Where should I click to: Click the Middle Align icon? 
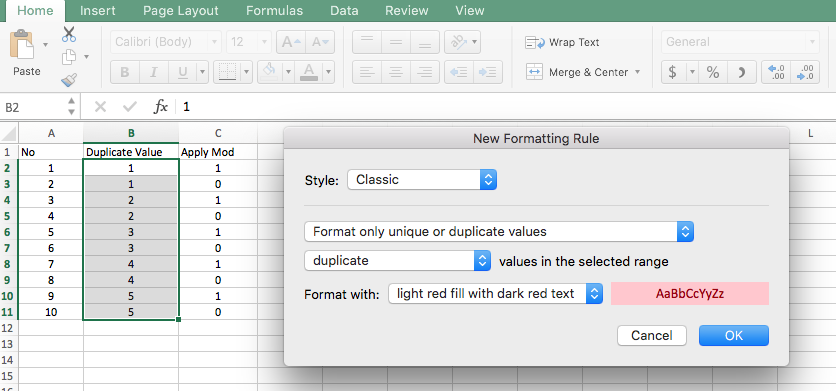[396, 42]
